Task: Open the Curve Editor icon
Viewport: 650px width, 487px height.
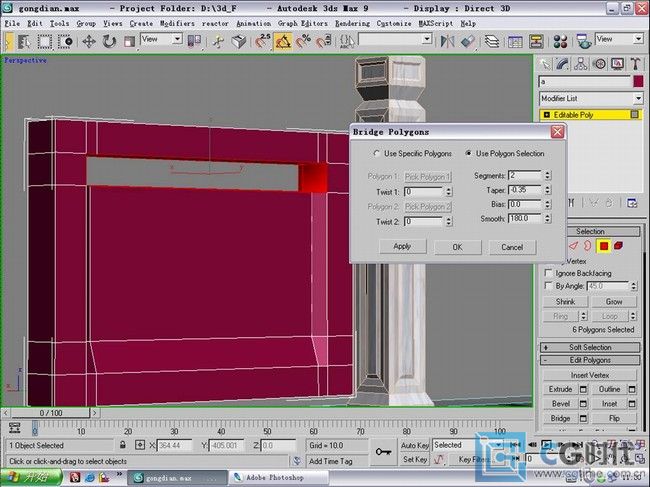Action: click(x=515, y=41)
